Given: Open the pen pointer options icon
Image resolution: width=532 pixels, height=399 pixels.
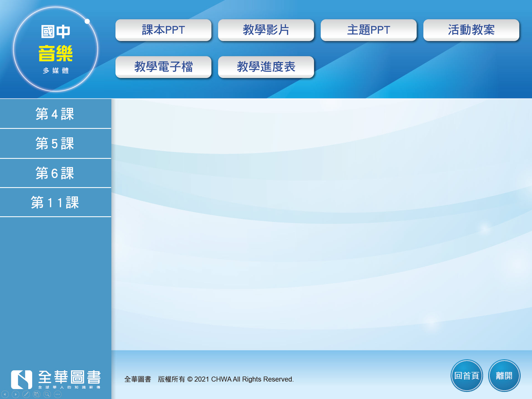Looking at the screenshot, I should click(26, 394).
